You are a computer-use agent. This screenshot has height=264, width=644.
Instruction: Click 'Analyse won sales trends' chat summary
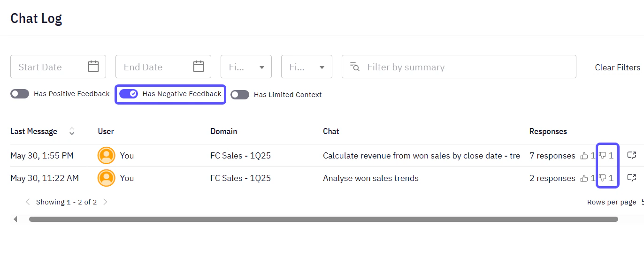(370, 178)
